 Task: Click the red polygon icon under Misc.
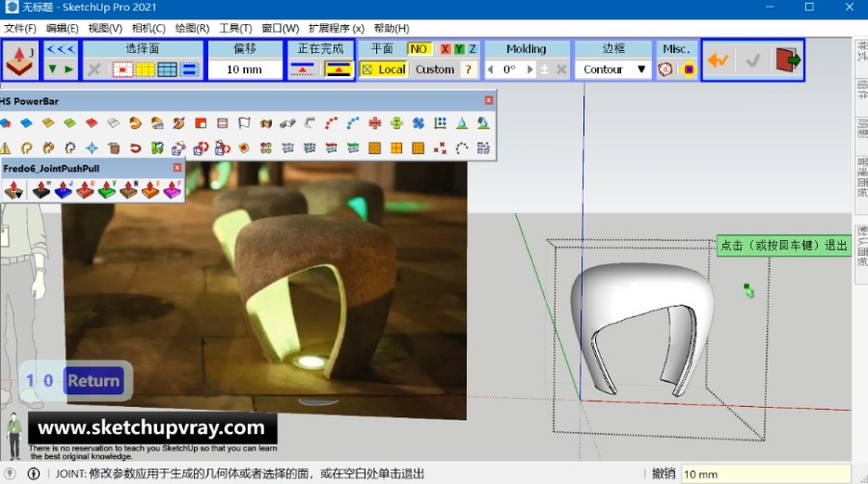pyautogui.click(x=665, y=69)
